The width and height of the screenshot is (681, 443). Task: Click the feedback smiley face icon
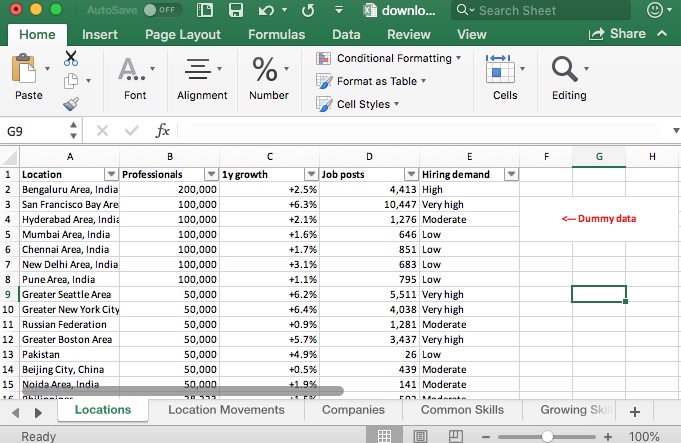pyautogui.click(x=657, y=11)
